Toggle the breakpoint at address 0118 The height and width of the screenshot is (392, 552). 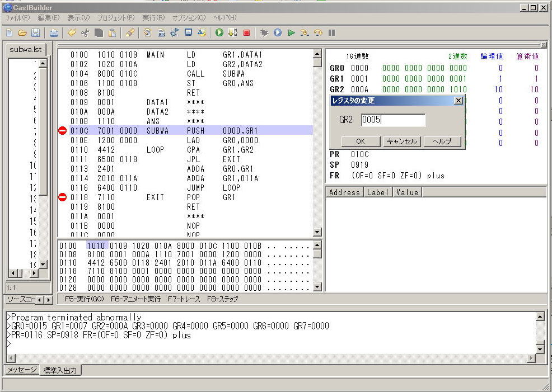pos(62,197)
